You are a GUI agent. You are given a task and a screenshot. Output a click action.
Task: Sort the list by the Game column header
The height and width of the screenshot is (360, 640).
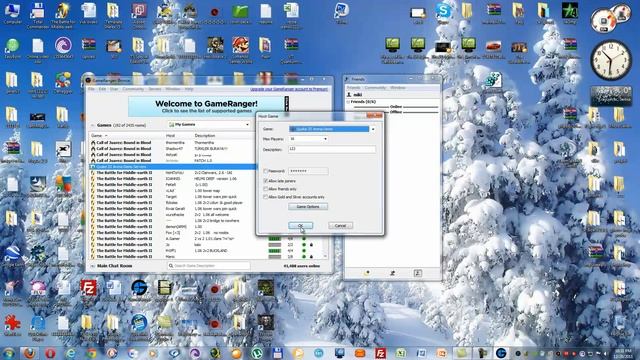127,136
